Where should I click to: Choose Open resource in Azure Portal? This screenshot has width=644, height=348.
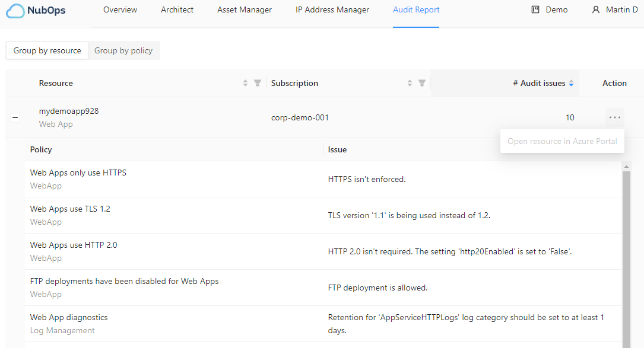tap(562, 141)
